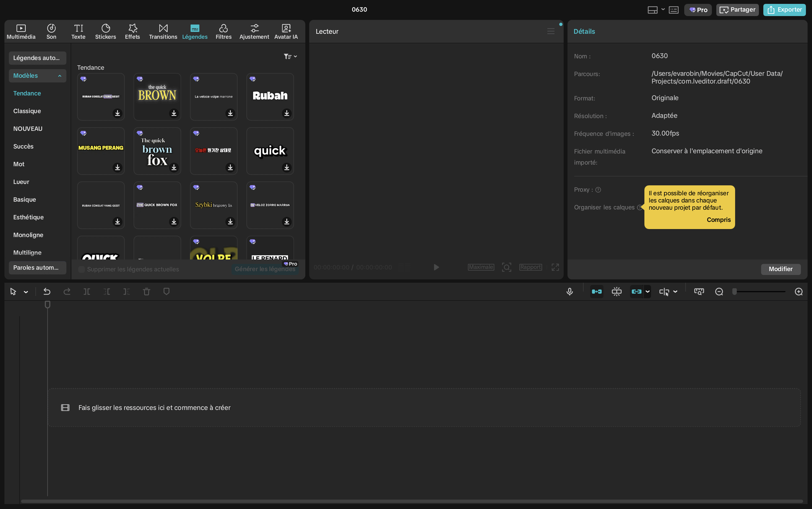Undo the last action

(x=47, y=292)
